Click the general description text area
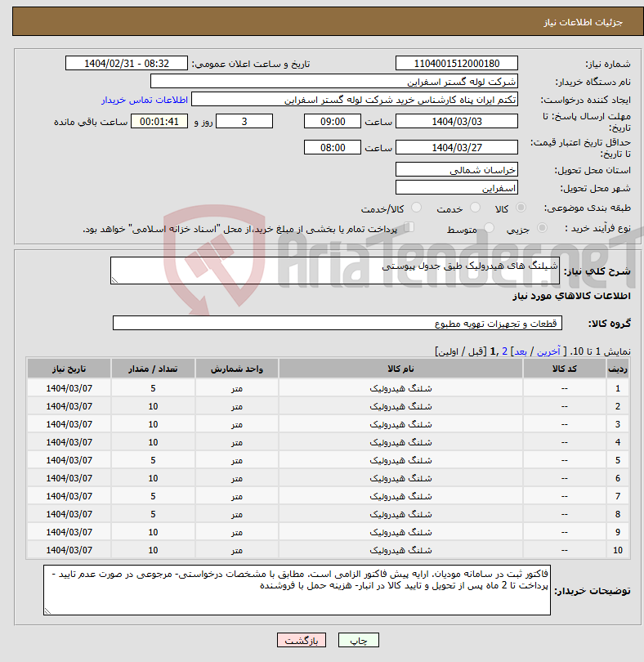Viewport: 644px width, 662px height. [335, 271]
